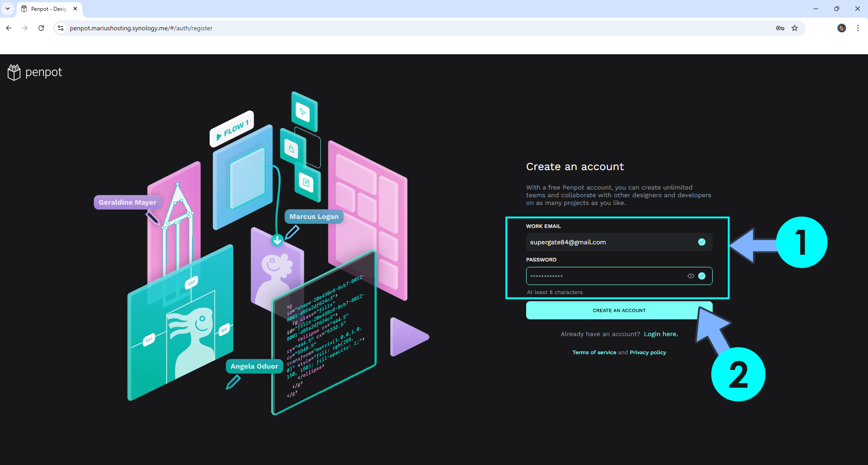Click the 'WORK EMAIL' label
Viewport: 868px width, 465px height.
[543, 226]
